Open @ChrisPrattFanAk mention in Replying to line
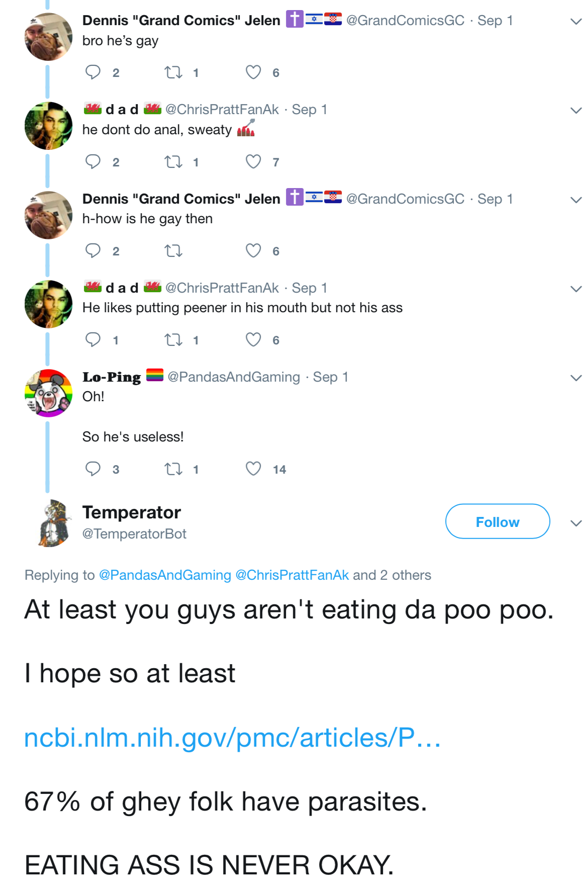This screenshot has height=894, width=588. (292, 575)
